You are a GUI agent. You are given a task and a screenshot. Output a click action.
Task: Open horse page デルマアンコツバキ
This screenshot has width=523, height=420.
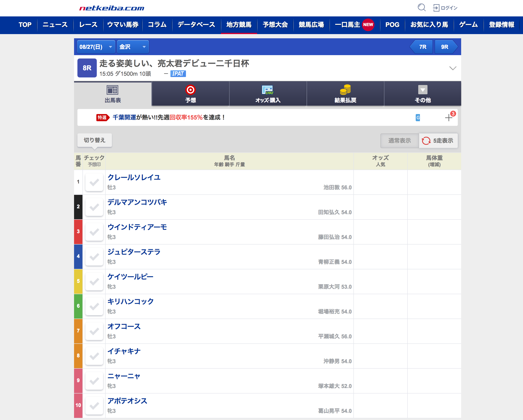click(x=137, y=202)
